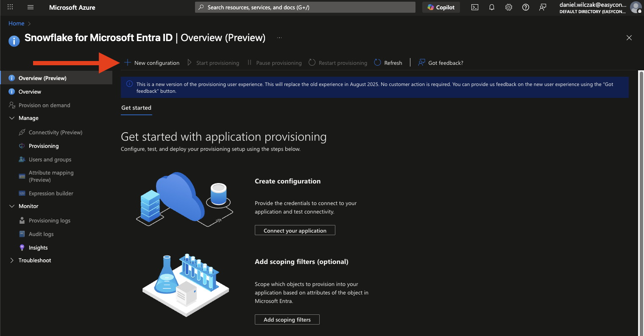This screenshot has height=336, width=644.
Task: Open the Cloud Shell icon
Action: tap(475, 7)
